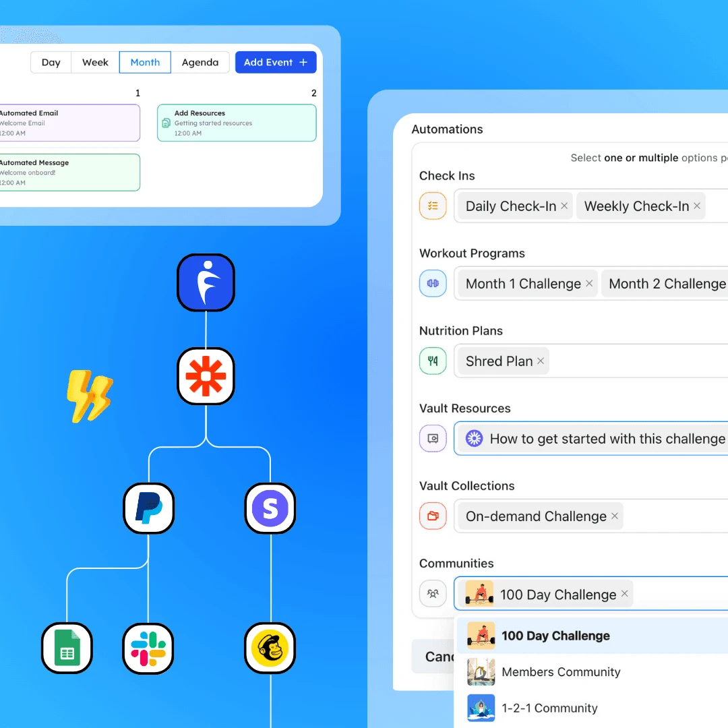Click the 1-2-1 Community thumbnail image

[x=481, y=708]
